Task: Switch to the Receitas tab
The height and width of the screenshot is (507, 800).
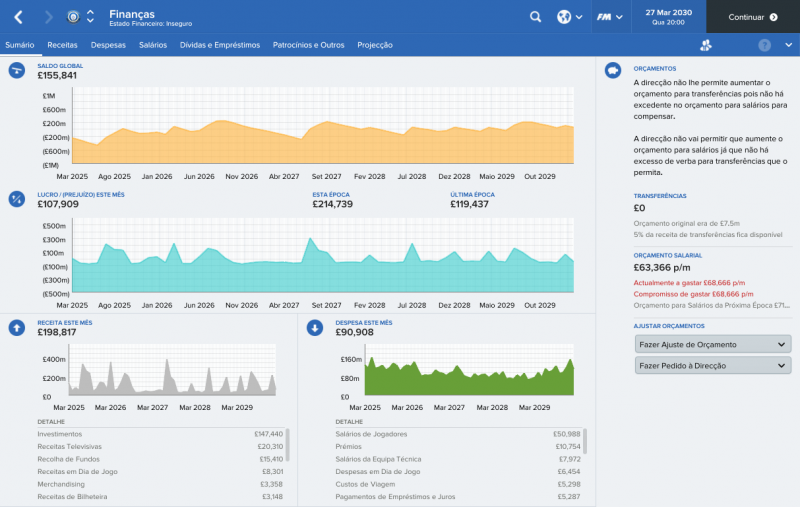Action: 62,46
